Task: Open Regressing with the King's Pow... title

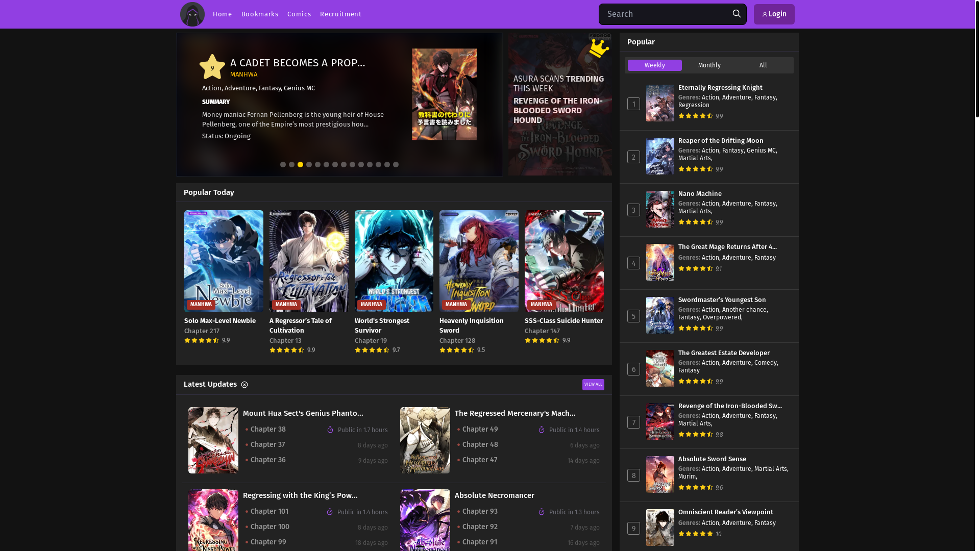Action: (300, 495)
